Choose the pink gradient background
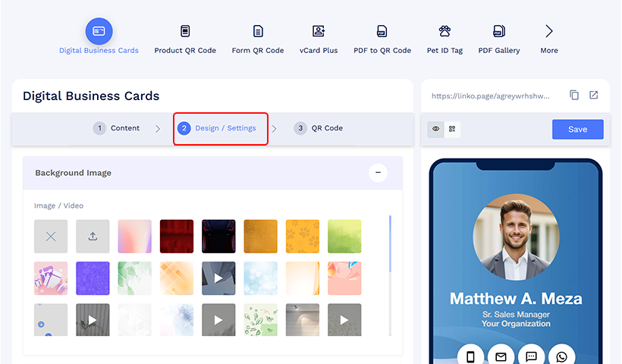 coord(135,237)
